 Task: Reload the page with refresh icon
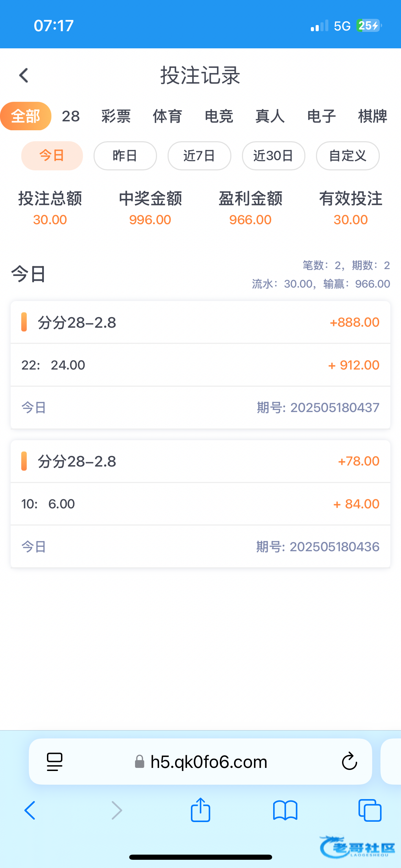pos(349,762)
